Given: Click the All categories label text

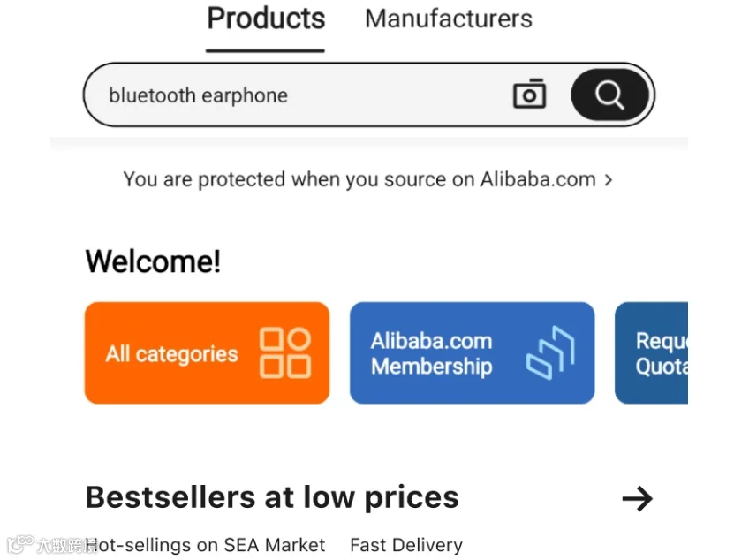Looking at the screenshot, I should coord(171,354).
